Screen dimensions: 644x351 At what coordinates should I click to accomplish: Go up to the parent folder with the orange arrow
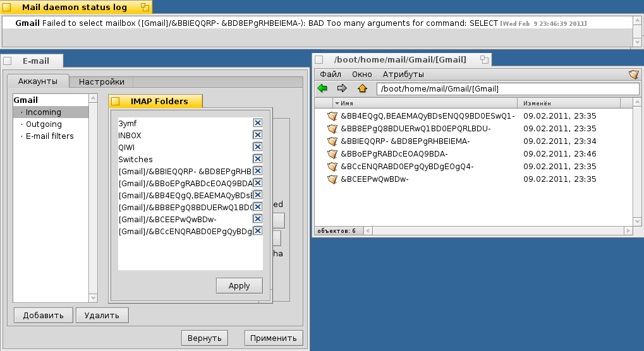362,88
